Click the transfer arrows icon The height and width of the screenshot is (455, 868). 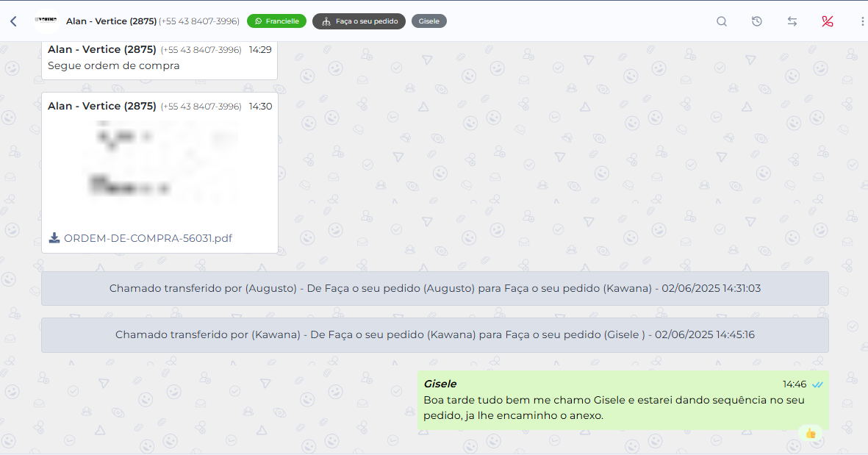[x=792, y=21]
